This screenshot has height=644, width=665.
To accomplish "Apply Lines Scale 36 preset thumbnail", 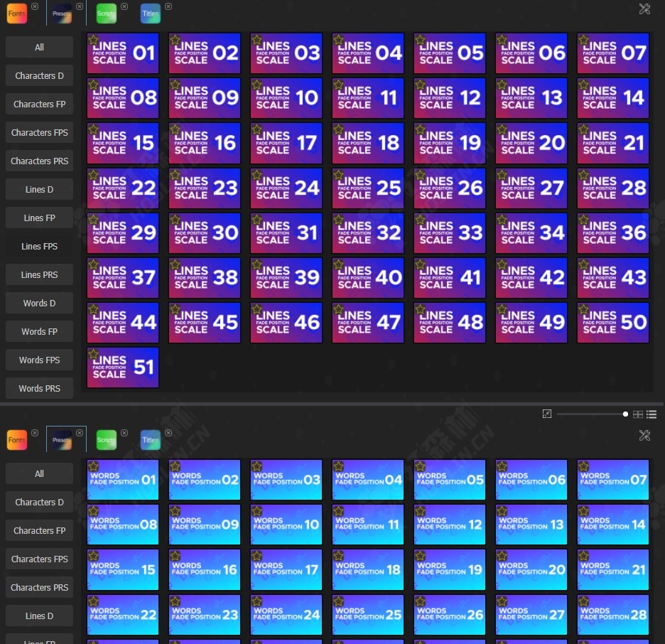I will (x=613, y=233).
